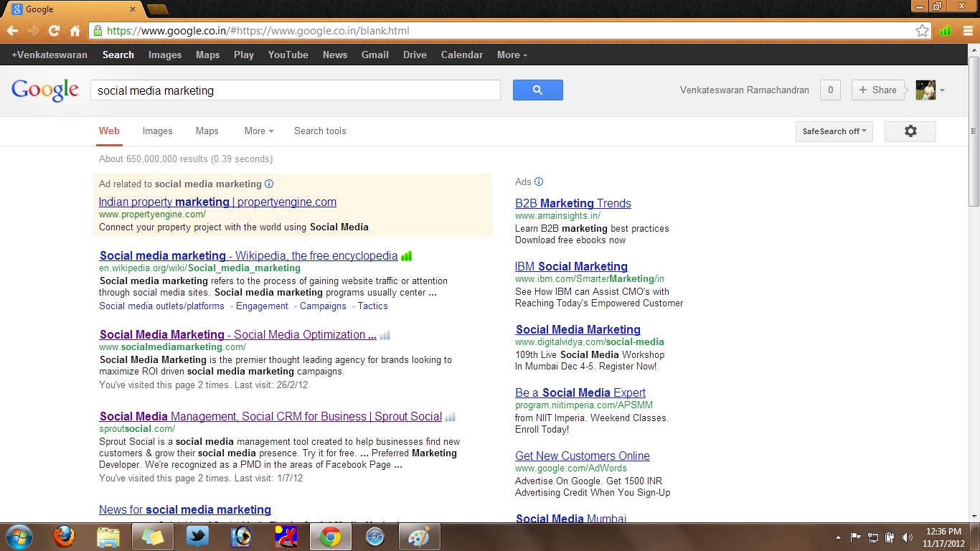Click the Google logo
Screen dimensions: 980x551
(44, 90)
